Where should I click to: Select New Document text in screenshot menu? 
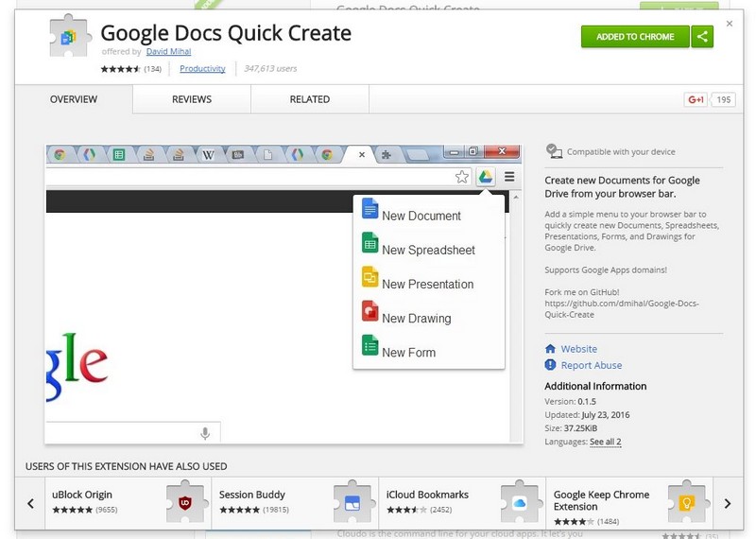pos(421,216)
